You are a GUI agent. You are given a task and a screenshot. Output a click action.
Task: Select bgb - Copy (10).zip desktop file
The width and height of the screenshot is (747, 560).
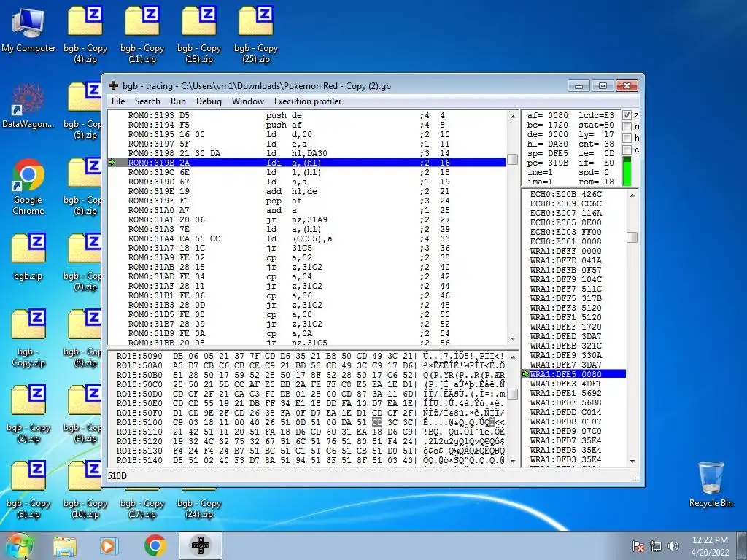(x=85, y=490)
